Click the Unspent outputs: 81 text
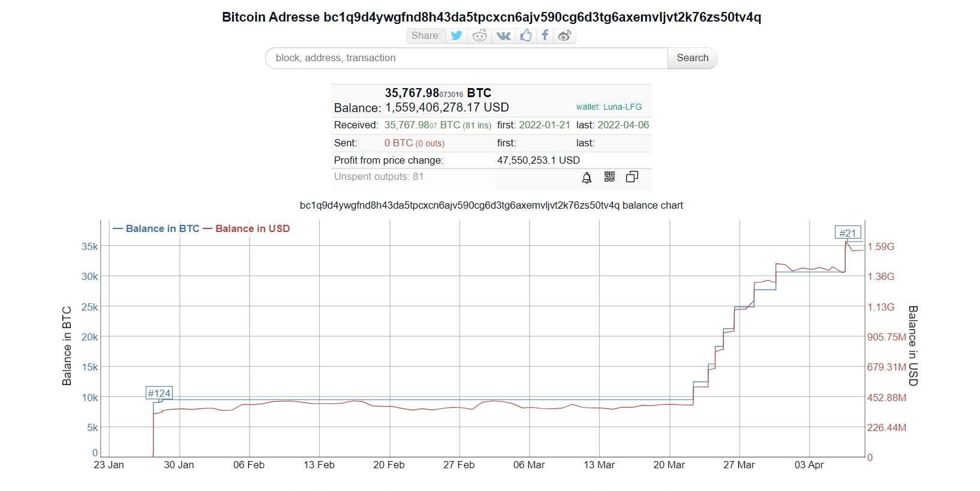 [378, 176]
